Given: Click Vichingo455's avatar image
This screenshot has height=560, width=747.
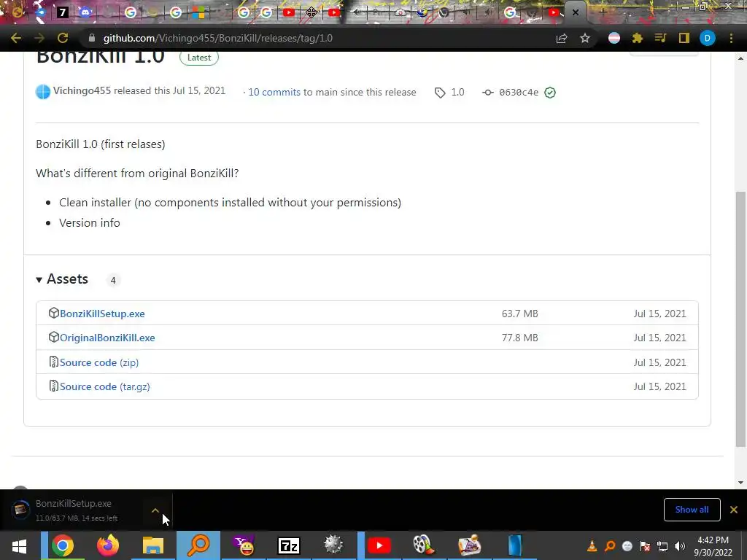Looking at the screenshot, I should (x=43, y=91).
